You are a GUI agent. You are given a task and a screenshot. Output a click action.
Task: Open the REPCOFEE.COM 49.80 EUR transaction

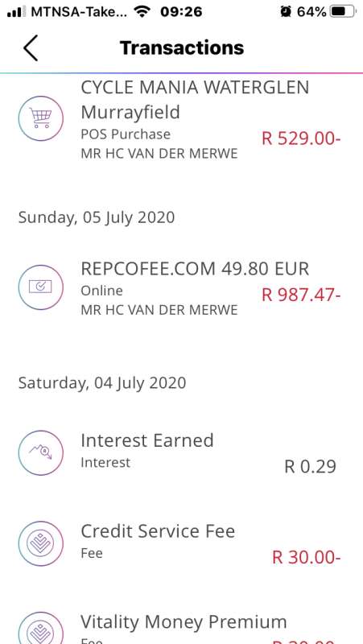182,287
